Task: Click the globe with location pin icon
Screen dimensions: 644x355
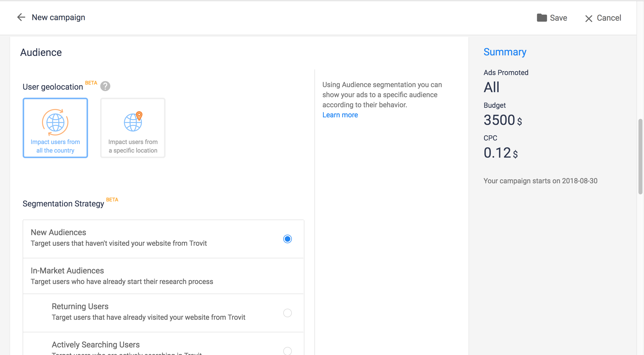Action: tap(133, 122)
